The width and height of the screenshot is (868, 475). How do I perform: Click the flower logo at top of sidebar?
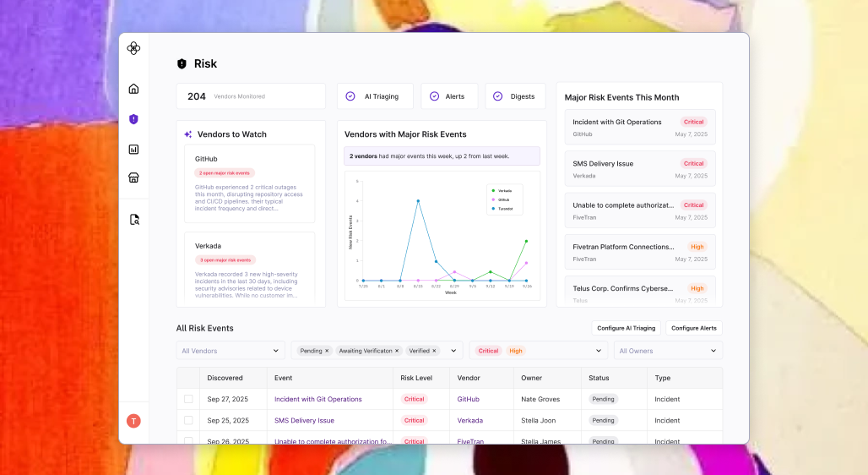(133, 48)
